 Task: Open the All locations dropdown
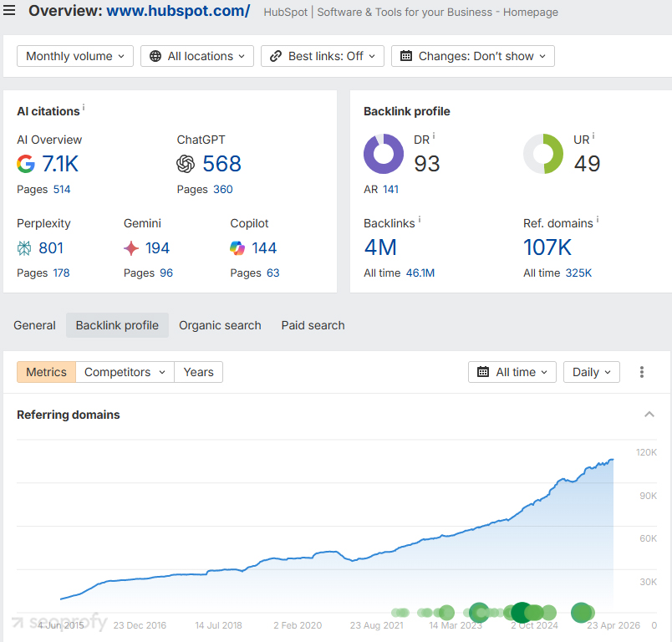point(197,56)
